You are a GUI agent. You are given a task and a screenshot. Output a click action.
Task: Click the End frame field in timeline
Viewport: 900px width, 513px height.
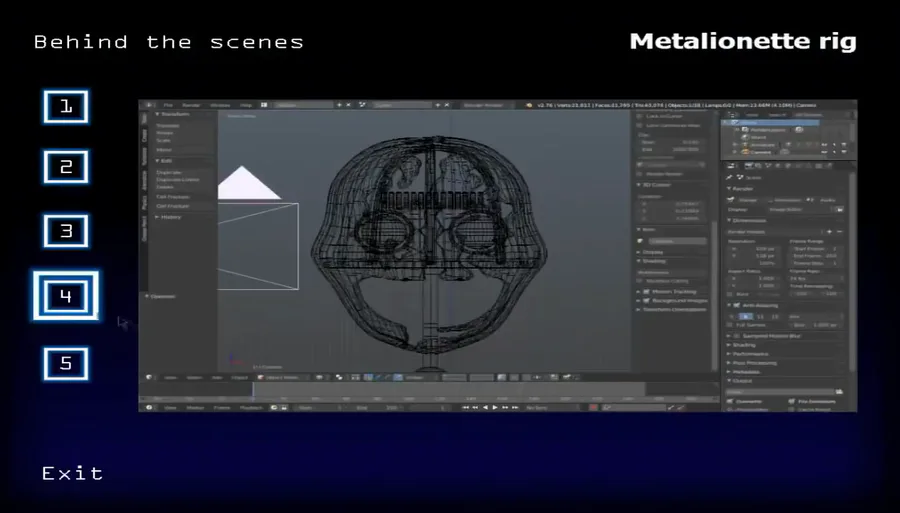(379, 407)
